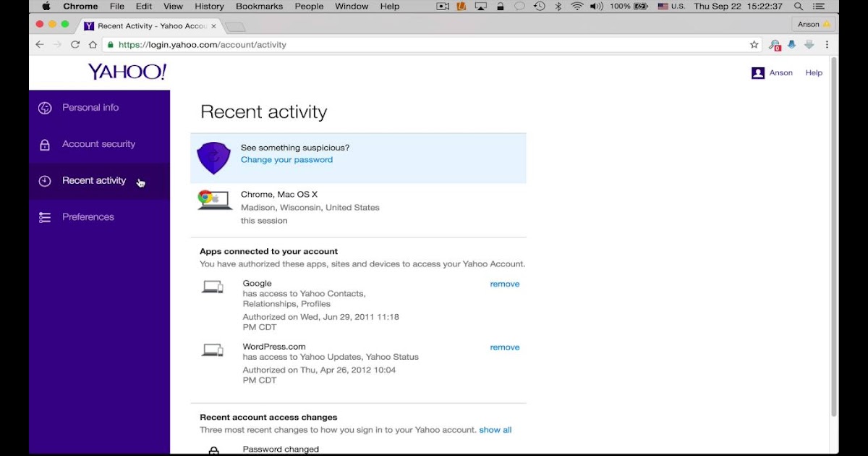Image resolution: width=868 pixels, height=456 pixels.
Task: Click show all access changes link
Action: click(x=495, y=430)
